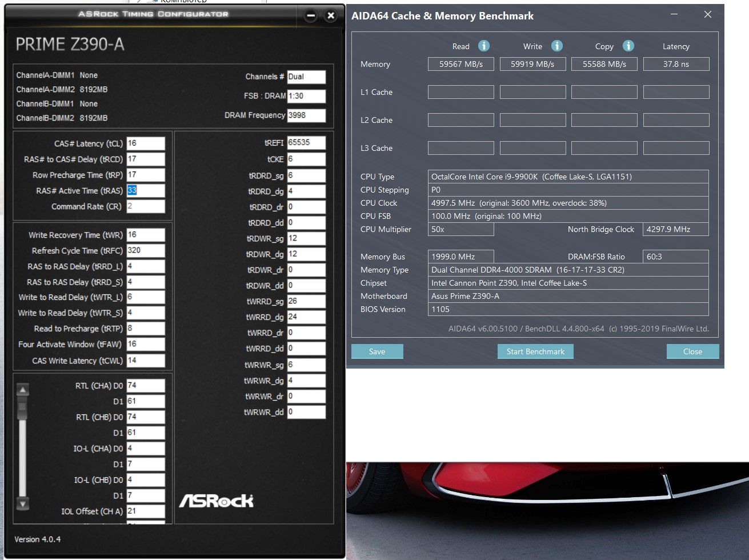The width and height of the screenshot is (749, 560).
Task: Select the IO-L (CHB) D0 field
Action: [x=146, y=480]
